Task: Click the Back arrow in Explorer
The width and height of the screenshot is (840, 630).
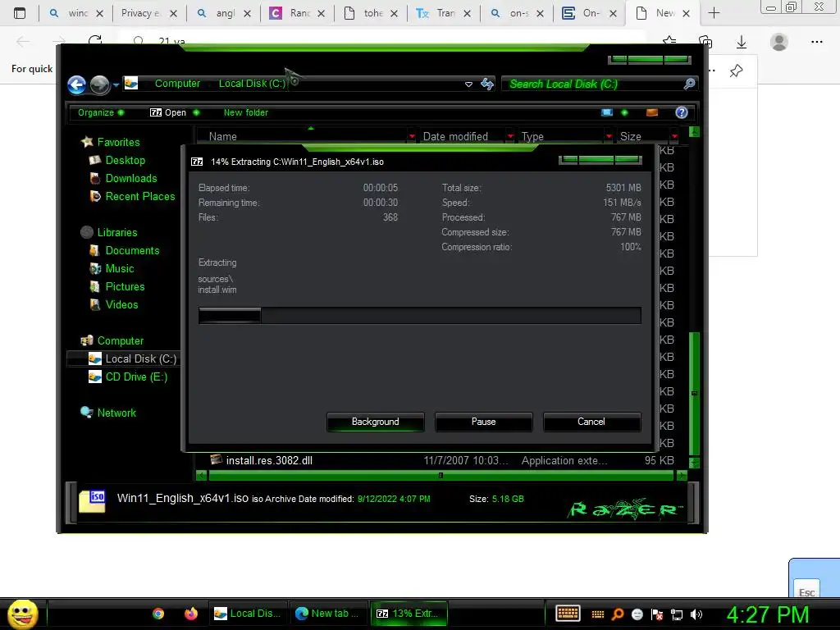Action: (x=76, y=84)
